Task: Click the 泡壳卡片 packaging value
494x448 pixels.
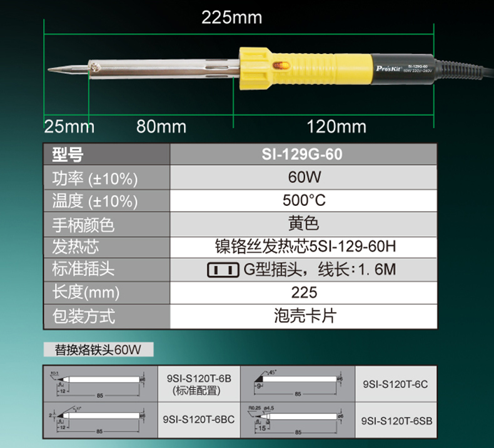Action: click(305, 315)
